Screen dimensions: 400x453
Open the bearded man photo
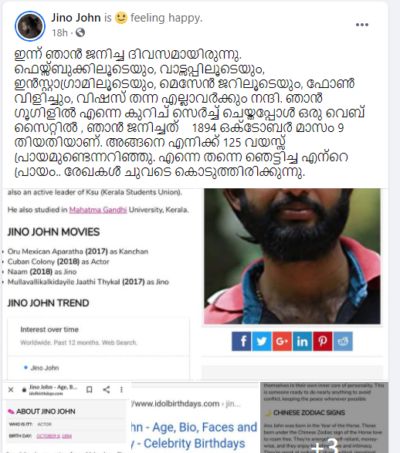click(x=292, y=256)
